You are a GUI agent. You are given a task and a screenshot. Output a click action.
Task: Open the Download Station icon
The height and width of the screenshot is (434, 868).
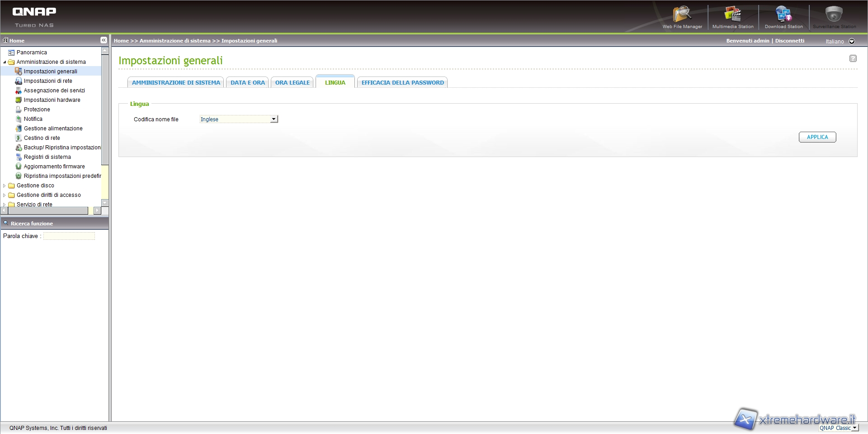[x=783, y=15]
